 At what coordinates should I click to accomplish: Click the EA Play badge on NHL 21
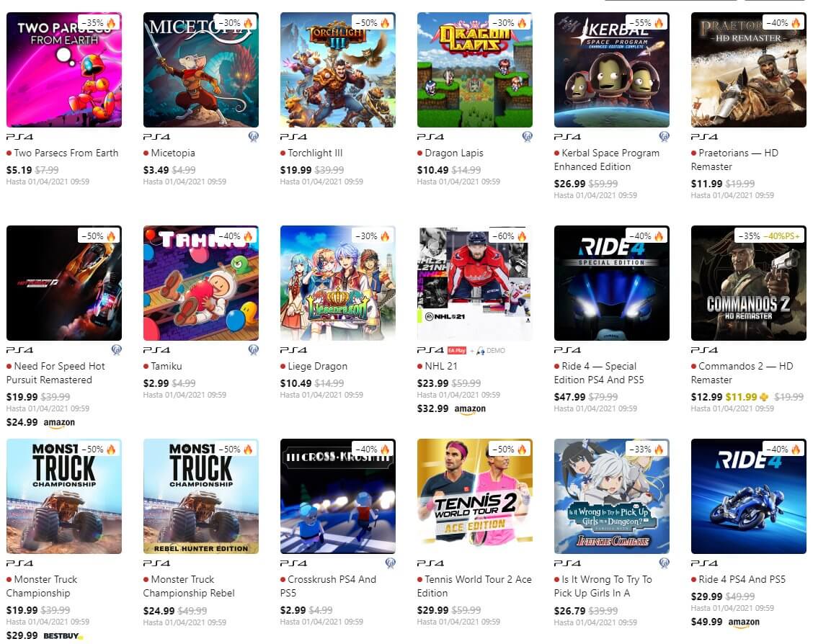click(457, 350)
